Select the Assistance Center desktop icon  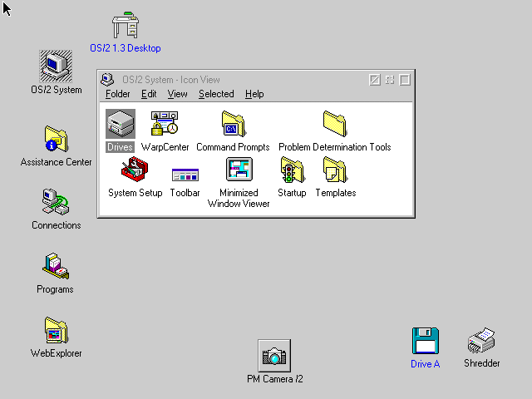pyautogui.click(x=56, y=140)
